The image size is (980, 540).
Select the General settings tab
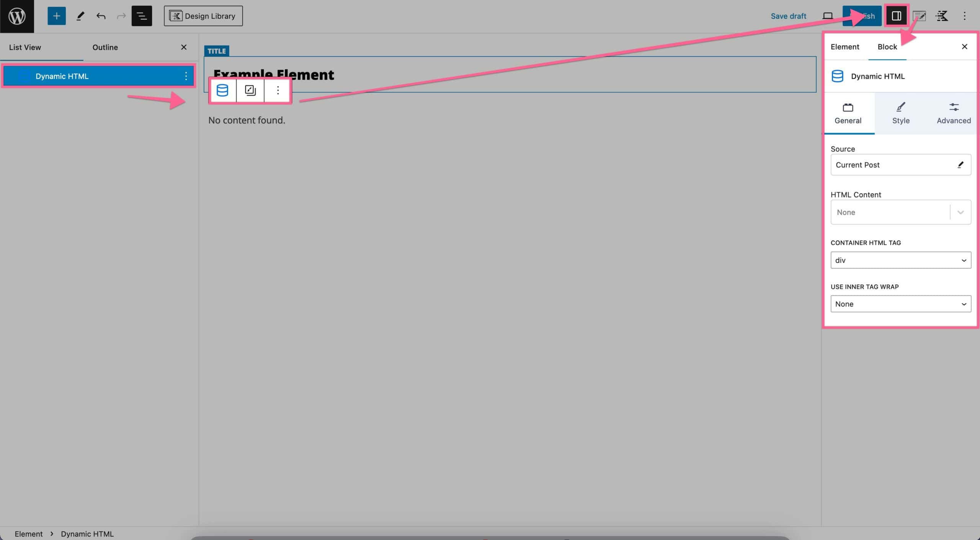point(848,113)
